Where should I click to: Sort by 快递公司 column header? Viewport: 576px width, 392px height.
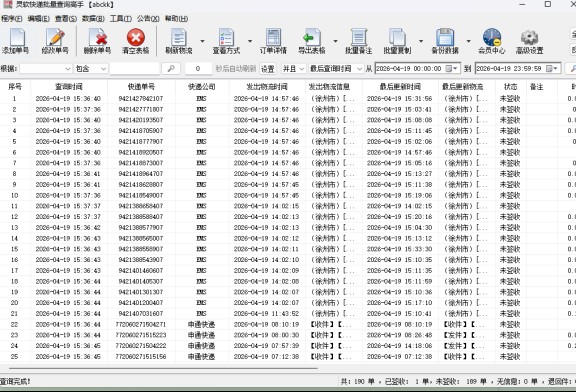tap(202, 87)
